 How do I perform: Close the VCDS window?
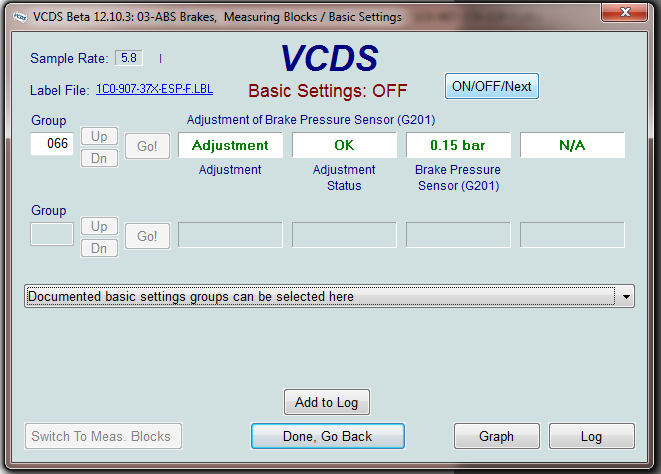[626, 13]
